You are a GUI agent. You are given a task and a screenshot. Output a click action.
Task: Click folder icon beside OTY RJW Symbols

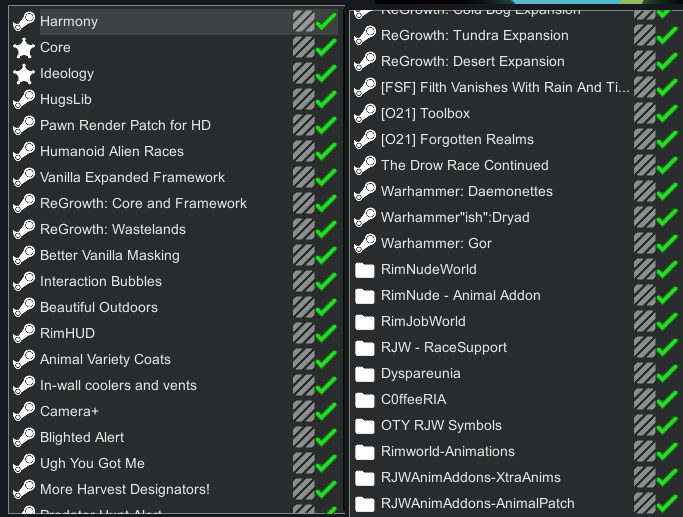tap(365, 426)
